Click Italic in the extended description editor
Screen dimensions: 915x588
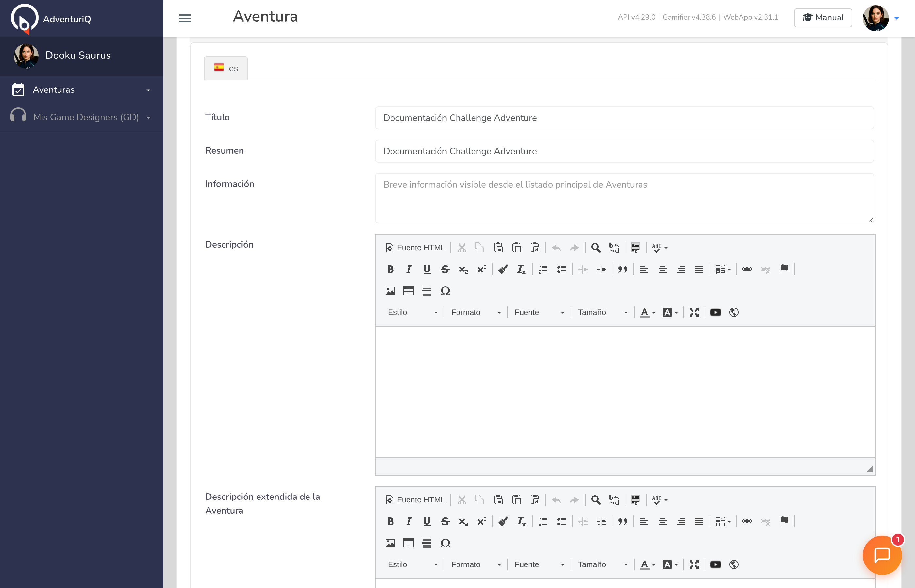point(408,522)
